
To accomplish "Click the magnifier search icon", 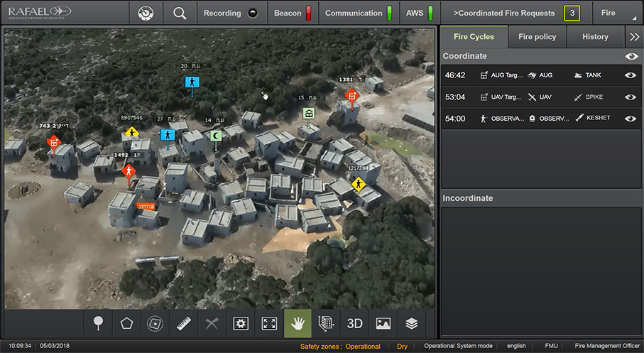I will pyautogui.click(x=180, y=13).
